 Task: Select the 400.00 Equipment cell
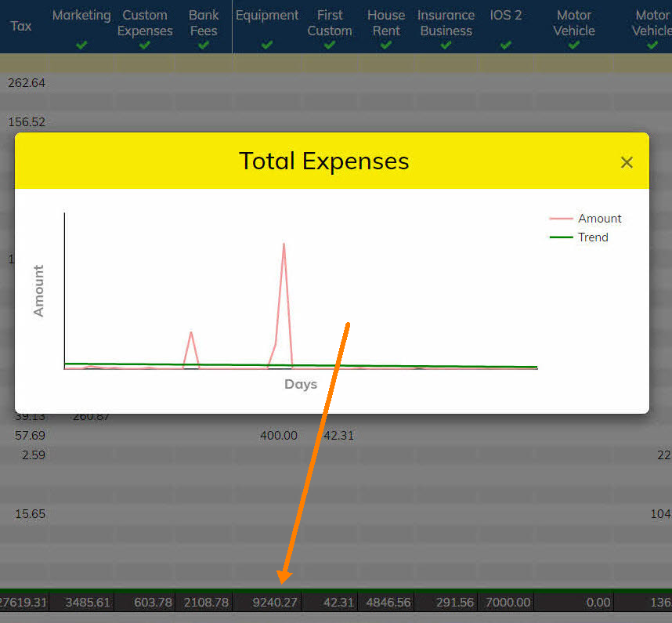coord(278,435)
